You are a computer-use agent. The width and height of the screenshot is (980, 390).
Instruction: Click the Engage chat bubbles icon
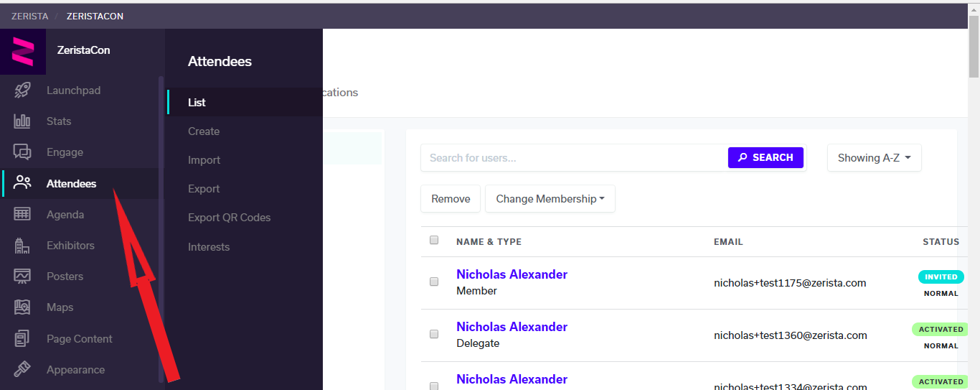[x=22, y=152]
